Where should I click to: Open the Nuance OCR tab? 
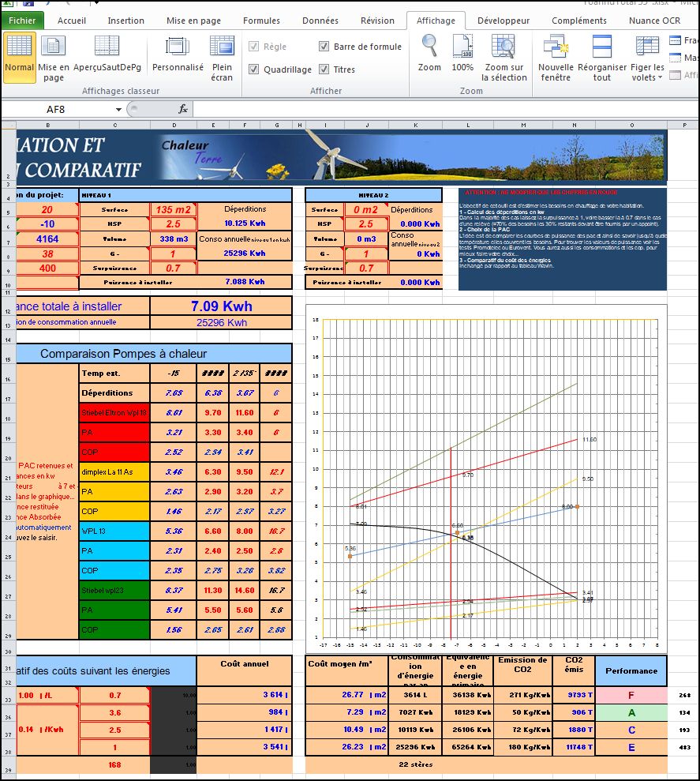(654, 21)
